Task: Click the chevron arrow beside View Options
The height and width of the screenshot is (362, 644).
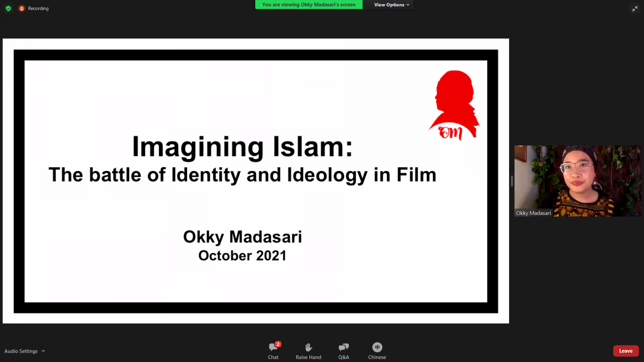Action: click(x=408, y=5)
